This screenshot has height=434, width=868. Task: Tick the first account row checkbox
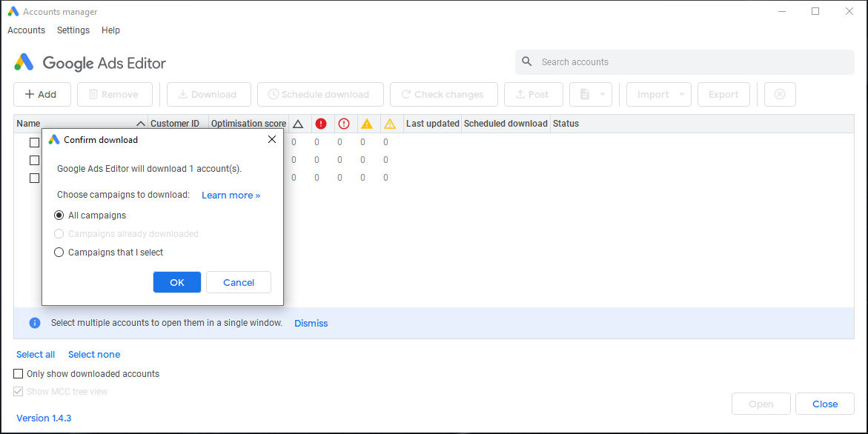pyautogui.click(x=34, y=142)
